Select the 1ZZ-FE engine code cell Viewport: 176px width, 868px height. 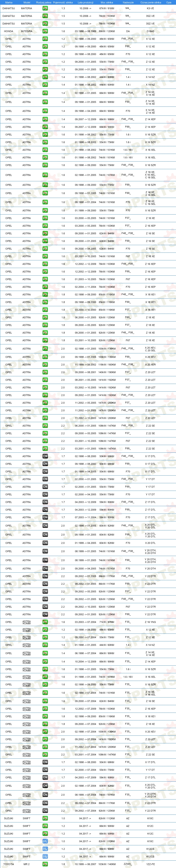(150, 864)
